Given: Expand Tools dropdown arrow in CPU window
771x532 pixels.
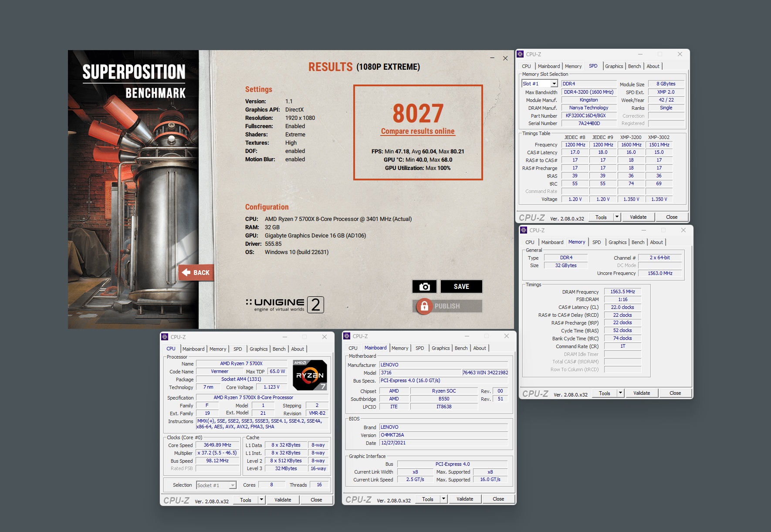Looking at the screenshot, I should coord(262,500).
